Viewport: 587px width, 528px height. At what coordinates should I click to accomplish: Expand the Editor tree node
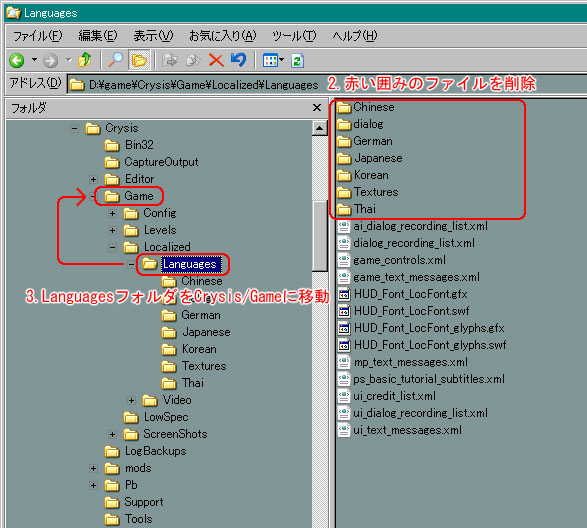(x=93, y=179)
